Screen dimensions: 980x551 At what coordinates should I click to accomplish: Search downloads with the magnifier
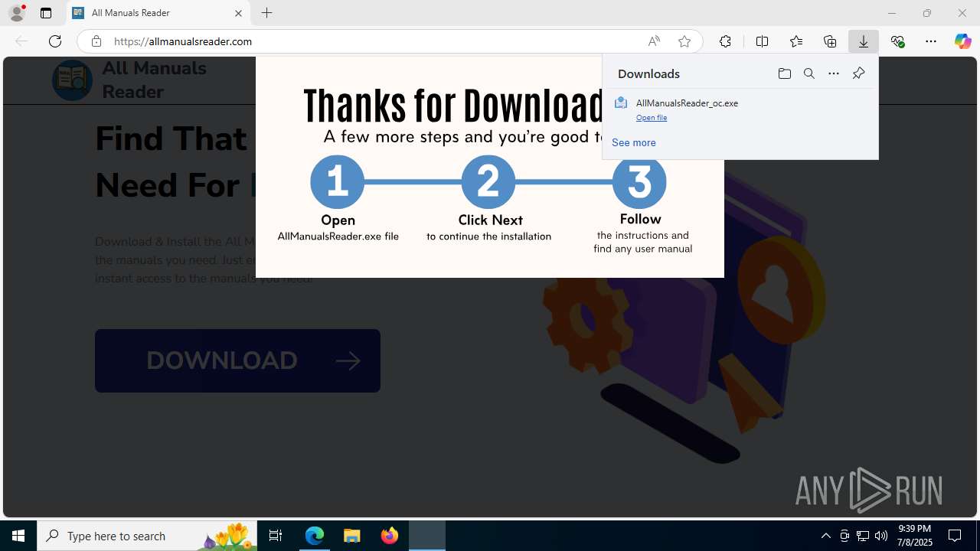pyautogui.click(x=809, y=73)
